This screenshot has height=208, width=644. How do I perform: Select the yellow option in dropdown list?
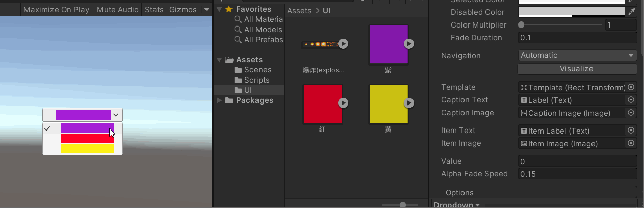[x=87, y=148]
